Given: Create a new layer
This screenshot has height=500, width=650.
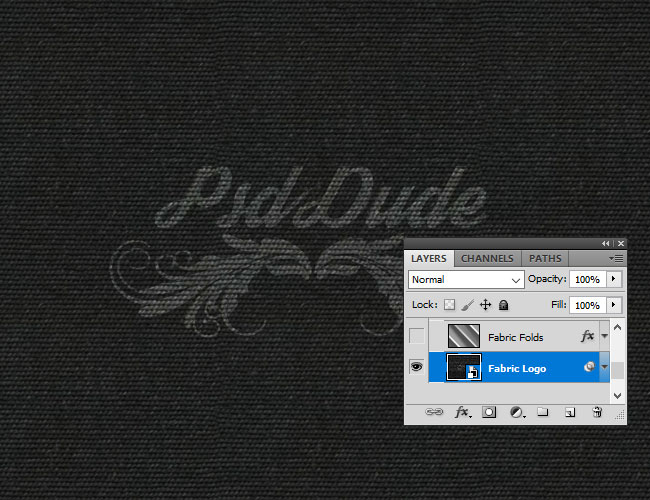Looking at the screenshot, I should (x=570, y=412).
